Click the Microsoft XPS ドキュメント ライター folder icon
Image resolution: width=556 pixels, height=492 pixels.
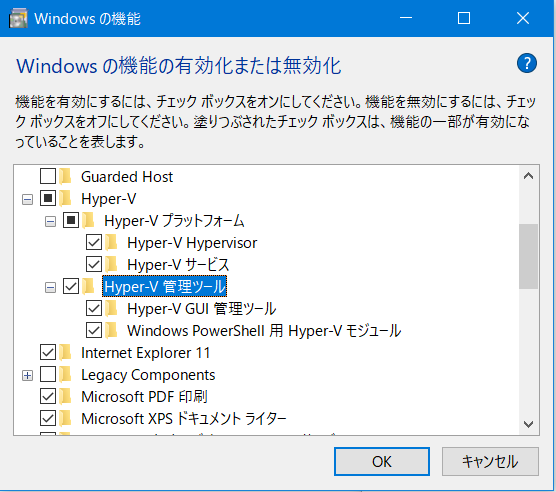point(66,418)
